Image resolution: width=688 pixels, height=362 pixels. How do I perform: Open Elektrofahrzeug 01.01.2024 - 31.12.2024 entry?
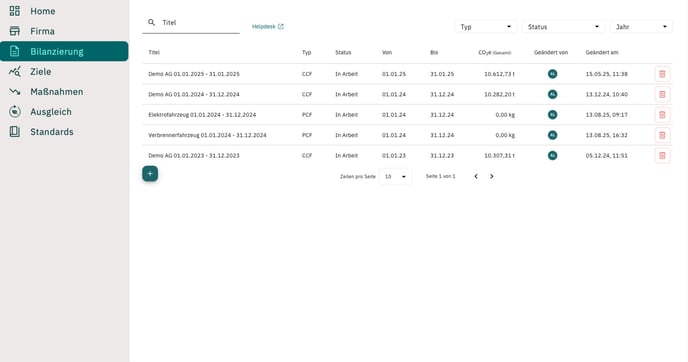click(x=202, y=115)
